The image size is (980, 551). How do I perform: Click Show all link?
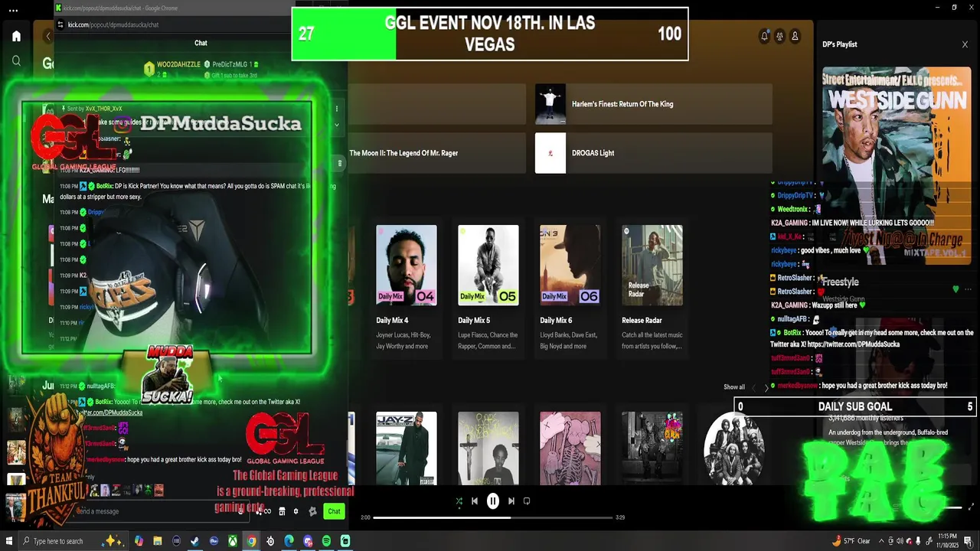[734, 387]
